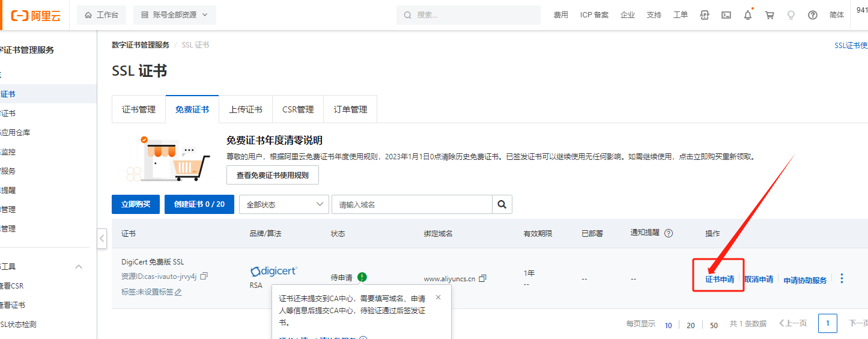Click the SSL证书 link at top right

[851, 46]
